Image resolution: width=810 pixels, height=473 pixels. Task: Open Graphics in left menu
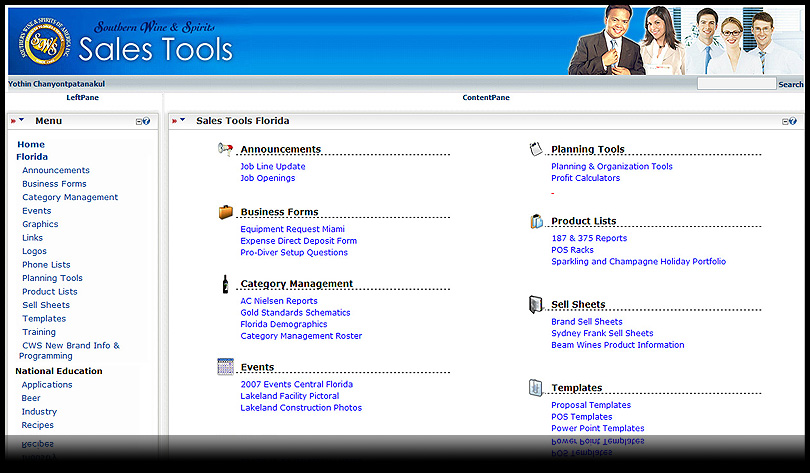click(40, 224)
